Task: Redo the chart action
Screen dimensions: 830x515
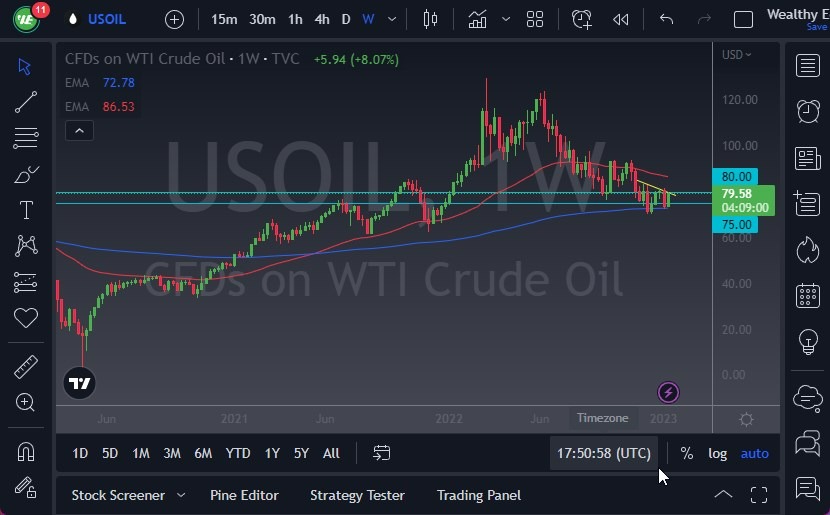Action: [x=704, y=20]
